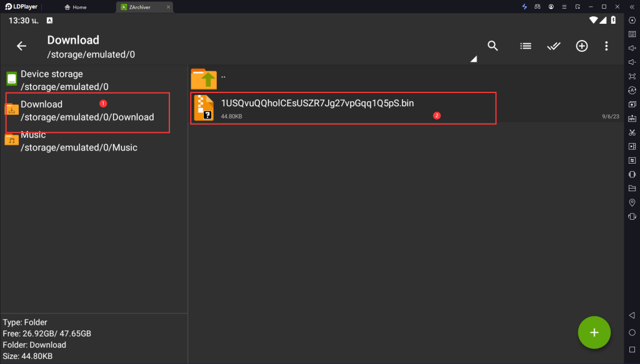Change the file list view mode
640x364 pixels.
(x=526, y=46)
